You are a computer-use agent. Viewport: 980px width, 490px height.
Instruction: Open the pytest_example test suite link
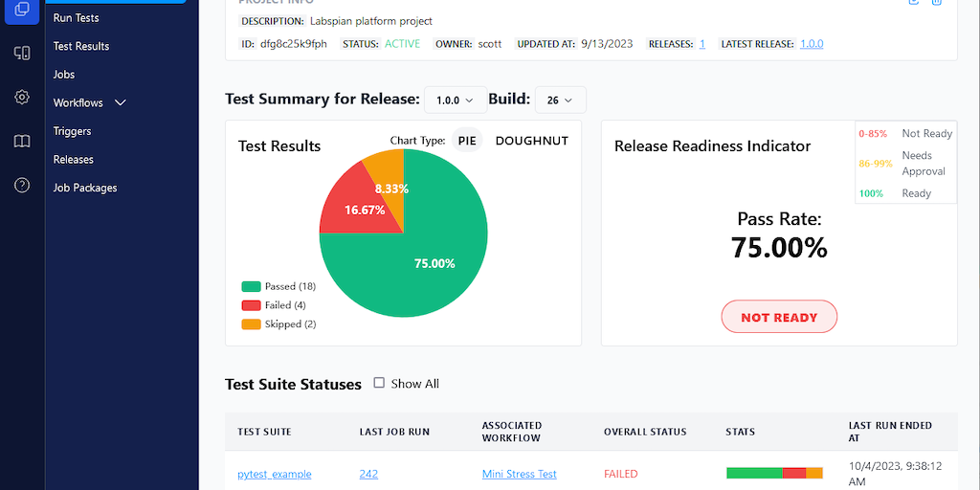point(275,474)
